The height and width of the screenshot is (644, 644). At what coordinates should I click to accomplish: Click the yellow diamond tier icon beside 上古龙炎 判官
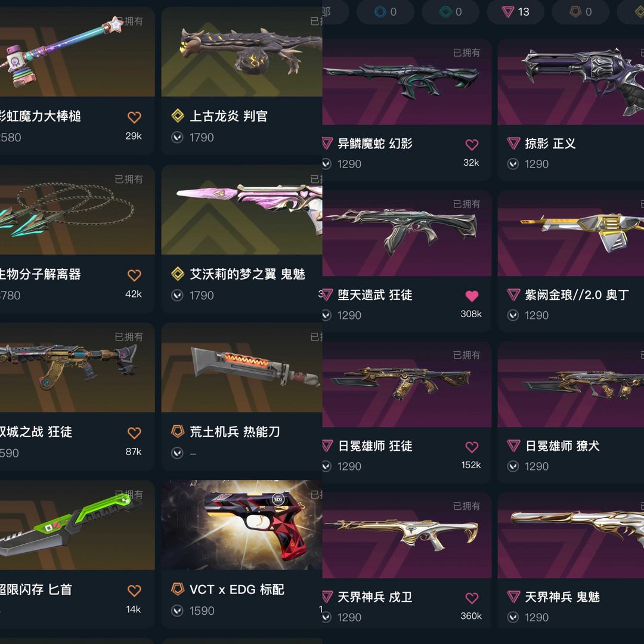click(x=178, y=116)
